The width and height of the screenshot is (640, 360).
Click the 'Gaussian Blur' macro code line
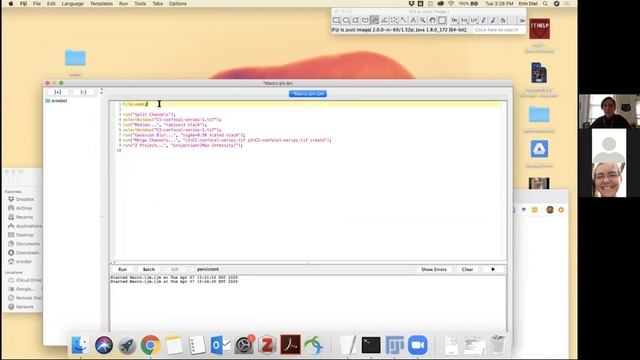[184, 135]
